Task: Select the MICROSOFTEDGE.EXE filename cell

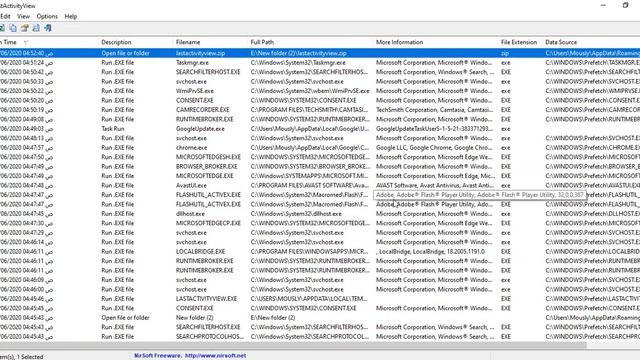Action: click(204, 176)
